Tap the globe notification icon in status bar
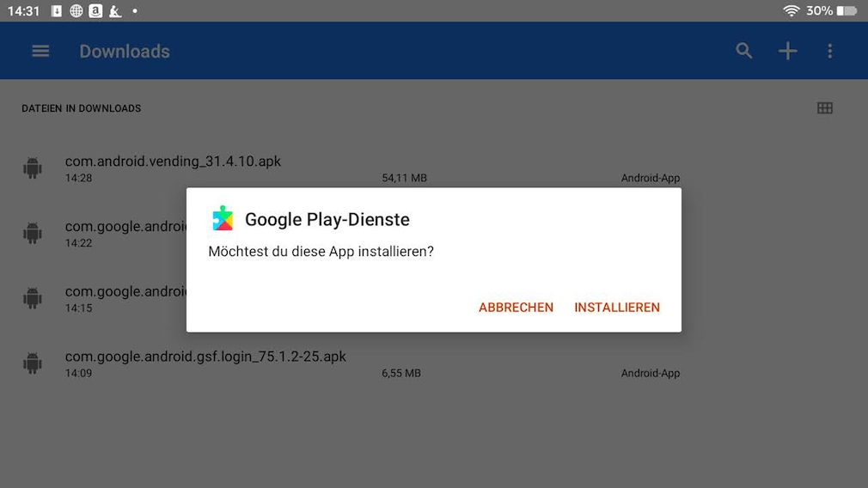Viewport: 868px width, 488px height. tap(76, 11)
